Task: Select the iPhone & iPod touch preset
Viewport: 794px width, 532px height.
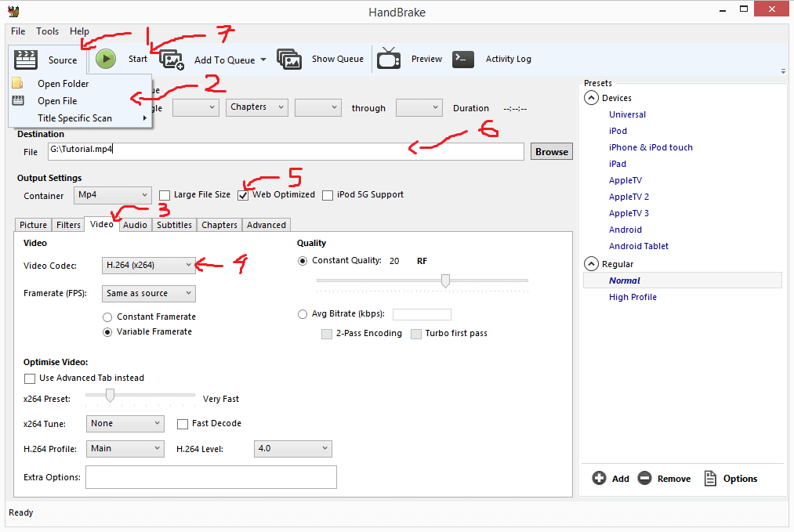Action: click(x=651, y=147)
